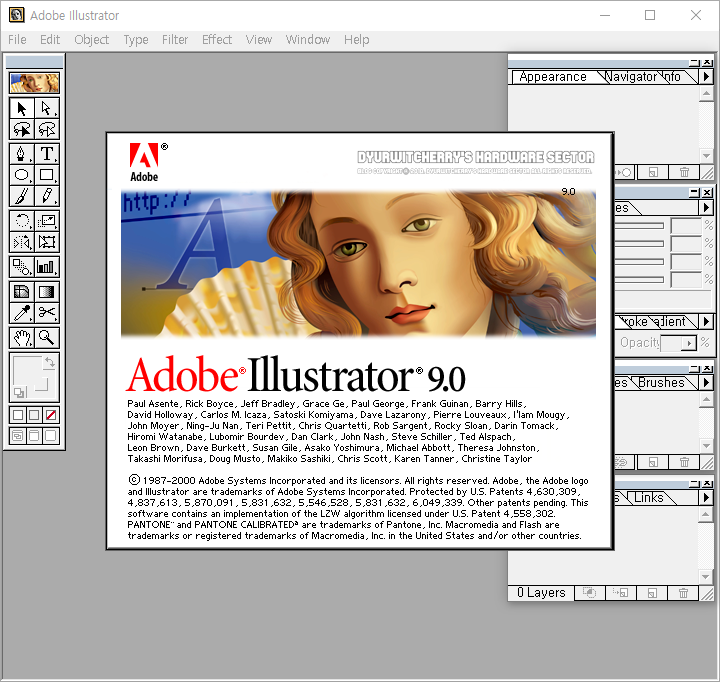720x682 pixels.
Task: Select the Hand tool
Action: (x=22, y=338)
